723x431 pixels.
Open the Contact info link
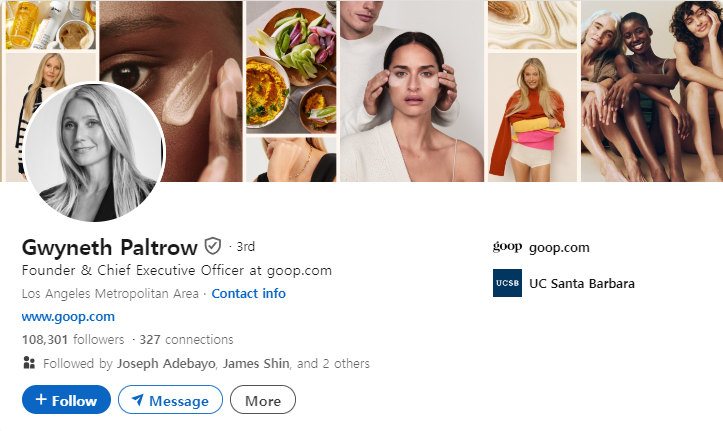click(x=249, y=294)
